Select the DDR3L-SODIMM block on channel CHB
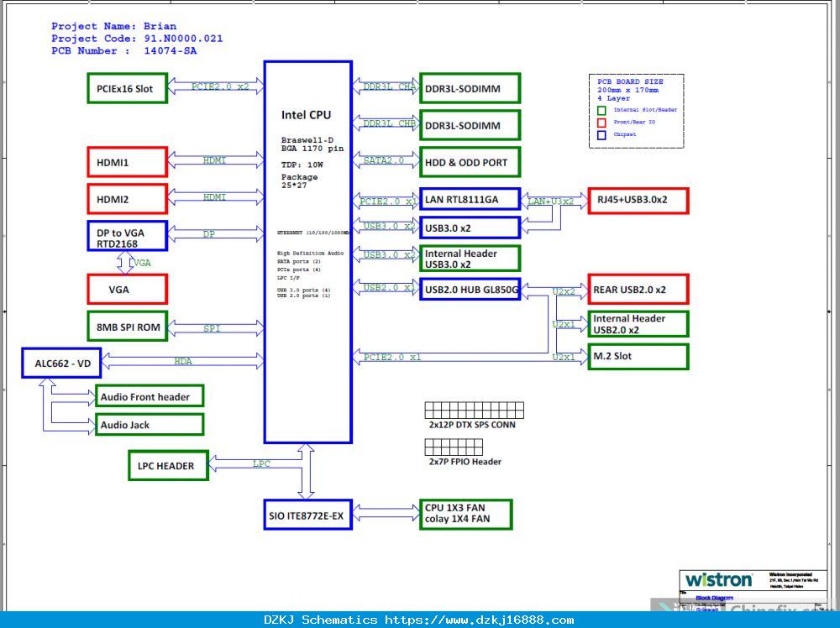 [x=470, y=125]
